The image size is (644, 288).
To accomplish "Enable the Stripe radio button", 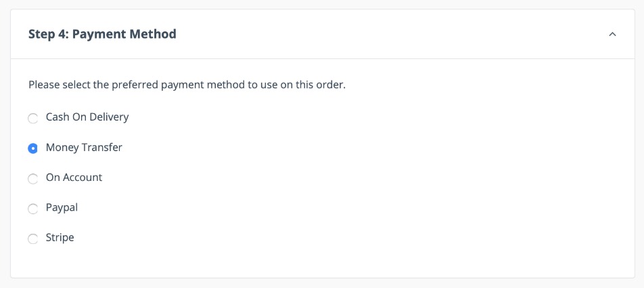I will 32,239.
